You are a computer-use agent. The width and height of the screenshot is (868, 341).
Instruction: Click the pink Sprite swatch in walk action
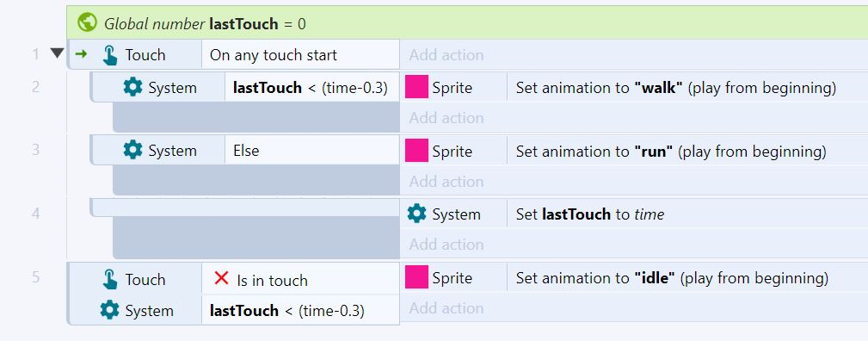tap(417, 88)
